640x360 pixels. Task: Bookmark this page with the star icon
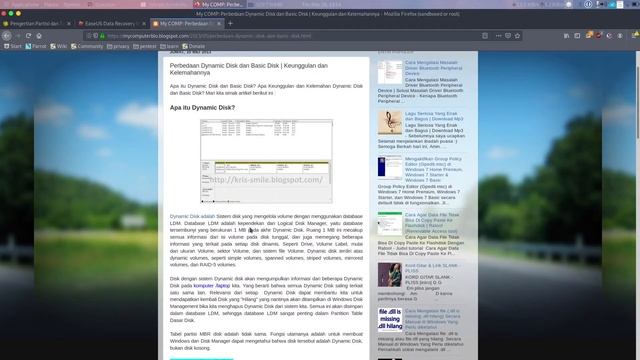tap(518, 36)
